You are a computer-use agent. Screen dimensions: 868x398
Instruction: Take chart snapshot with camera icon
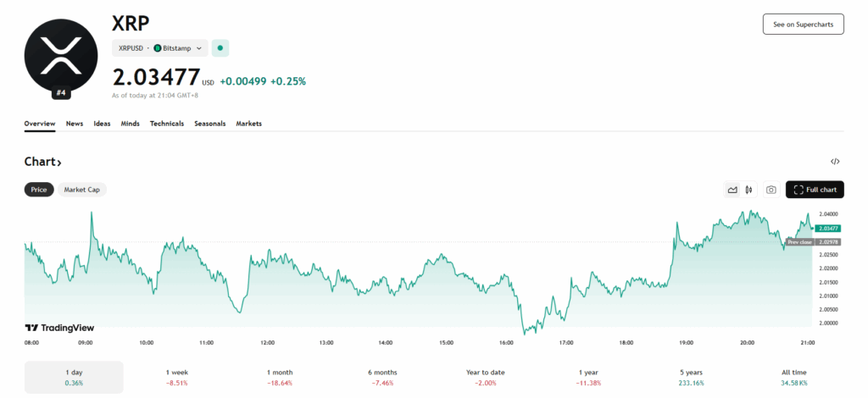[x=771, y=190]
